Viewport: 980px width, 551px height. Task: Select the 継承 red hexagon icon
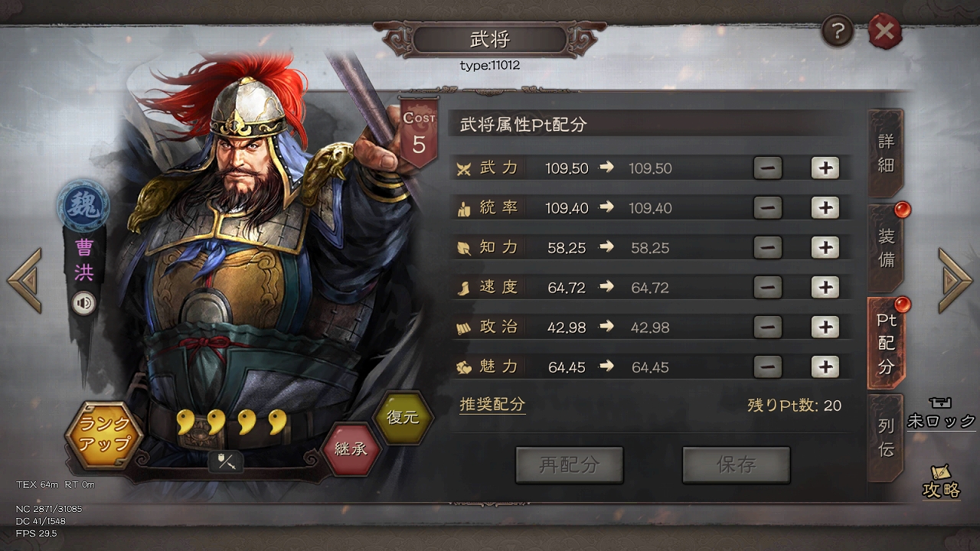coord(350,449)
